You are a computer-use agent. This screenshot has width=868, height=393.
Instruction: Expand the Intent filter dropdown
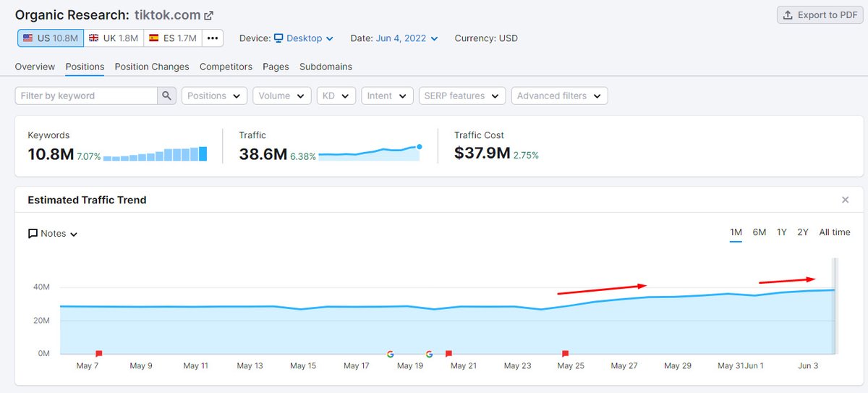coord(387,96)
